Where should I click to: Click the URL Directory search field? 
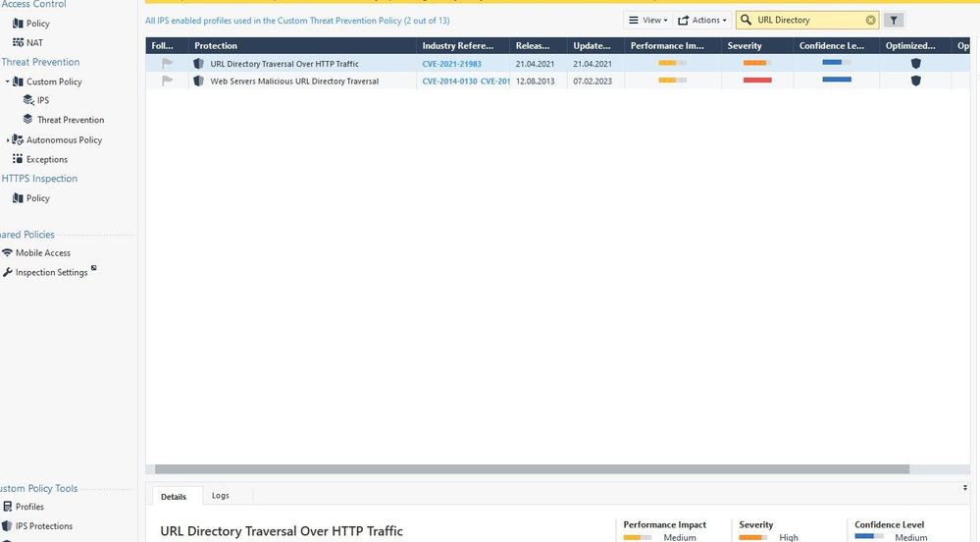pos(807,20)
